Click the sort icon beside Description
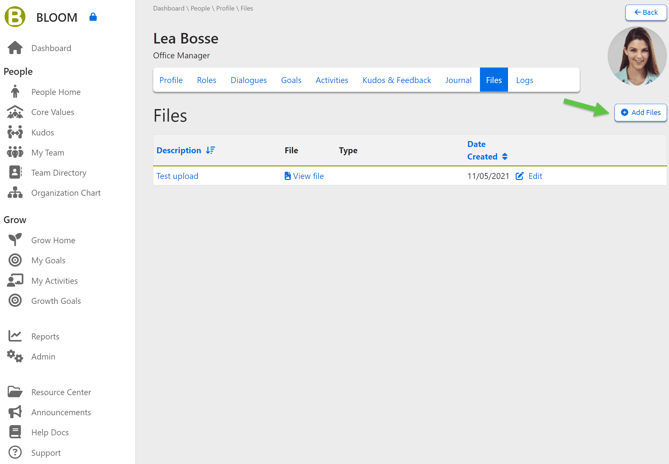Screen dimensions: 669x464 pos(210,150)
